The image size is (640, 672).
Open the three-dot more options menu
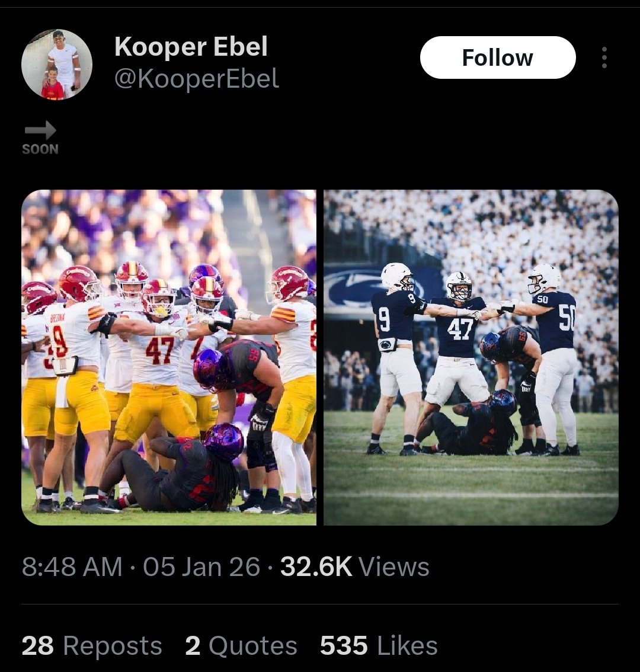point(604,57)
